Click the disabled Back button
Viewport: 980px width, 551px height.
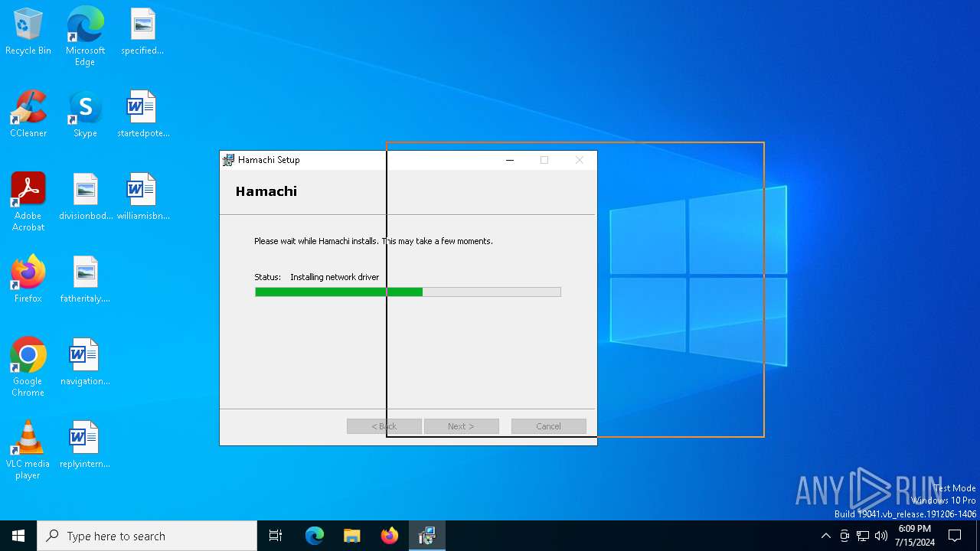[x=384, y=426]
